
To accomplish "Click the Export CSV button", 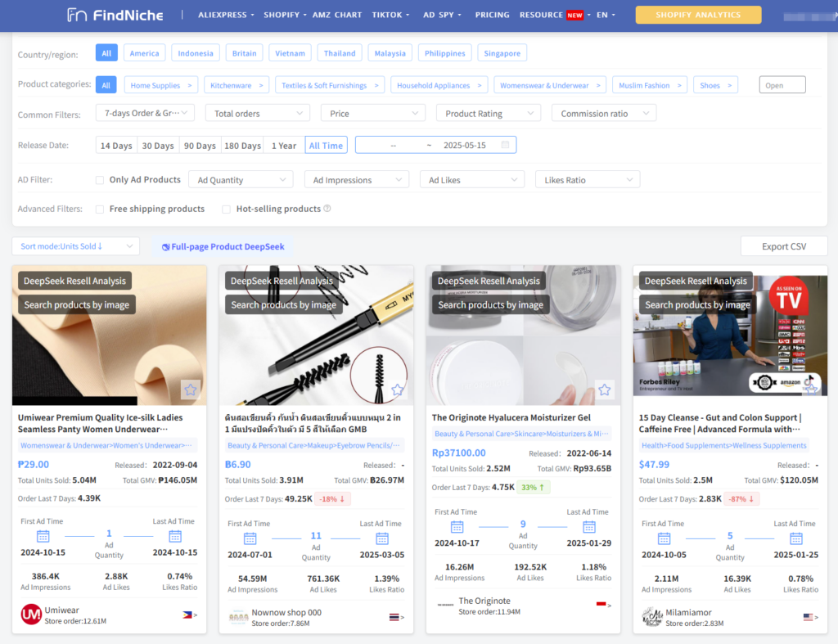I will click(783, 246).
